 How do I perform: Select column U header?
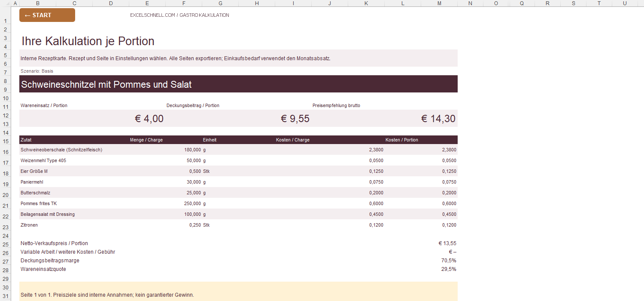pos(625,3)
